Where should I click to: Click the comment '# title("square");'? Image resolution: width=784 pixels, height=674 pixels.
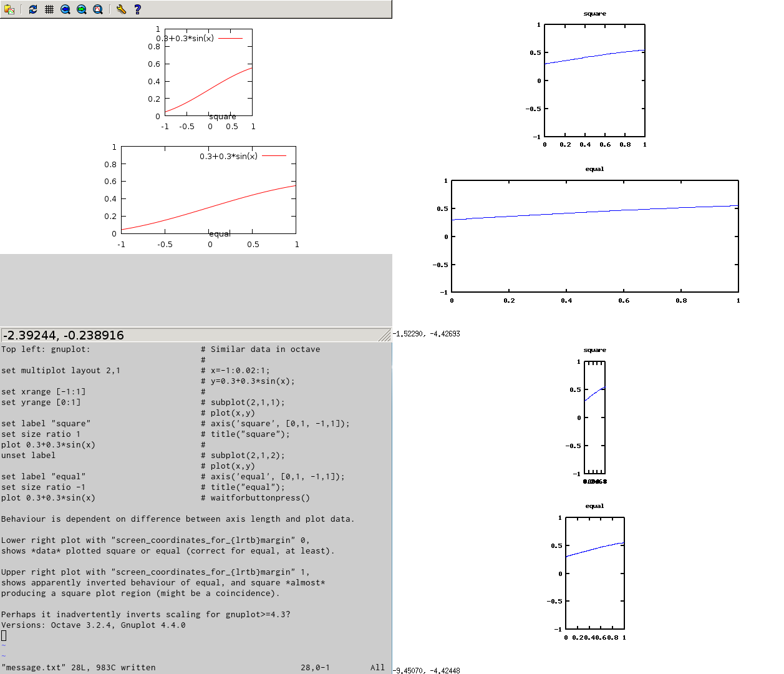click(246, 434)
